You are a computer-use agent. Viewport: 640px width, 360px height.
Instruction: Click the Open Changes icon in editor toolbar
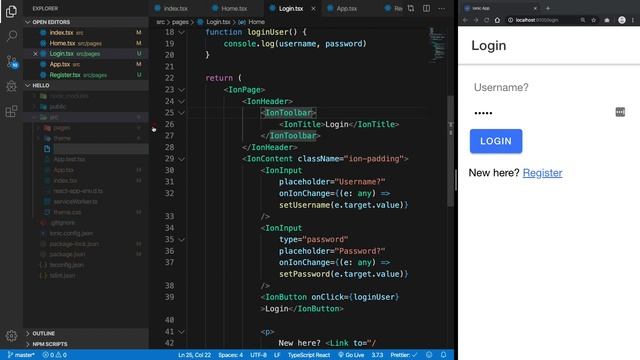[411, 8]
